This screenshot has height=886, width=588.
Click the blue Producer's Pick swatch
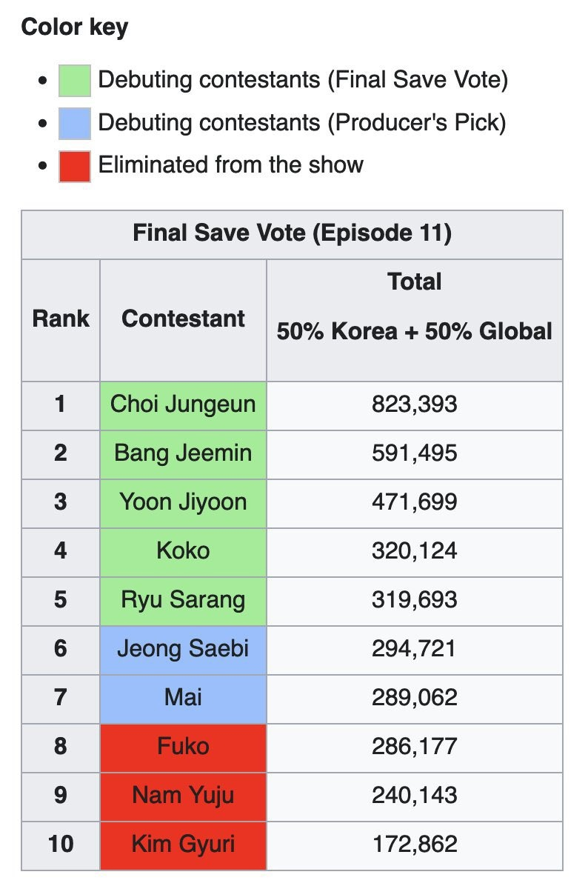[x=75, y=122]
